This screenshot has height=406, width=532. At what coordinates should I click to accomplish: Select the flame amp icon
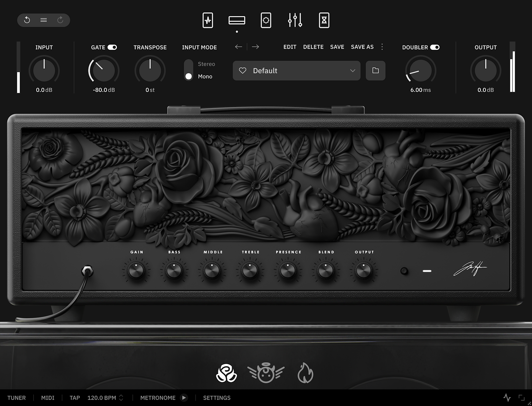305,373
